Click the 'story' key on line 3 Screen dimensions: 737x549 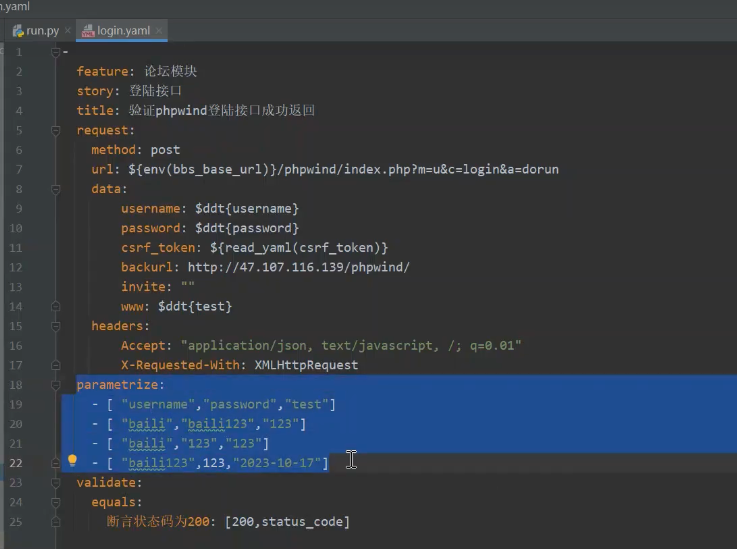[95, 91]
